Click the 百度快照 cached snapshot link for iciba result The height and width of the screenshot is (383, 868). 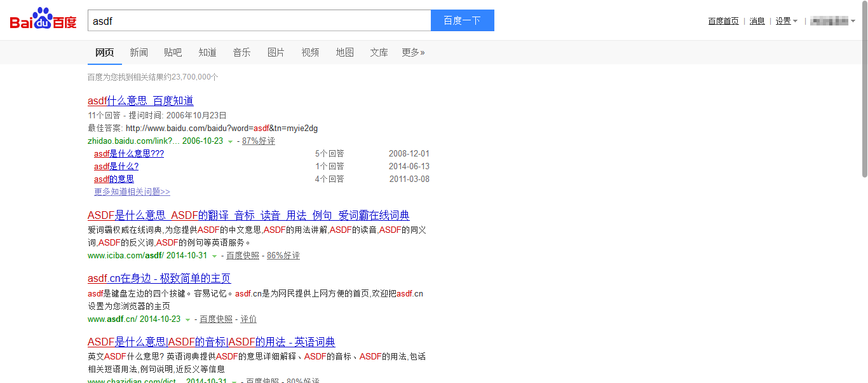coord(241,255)
